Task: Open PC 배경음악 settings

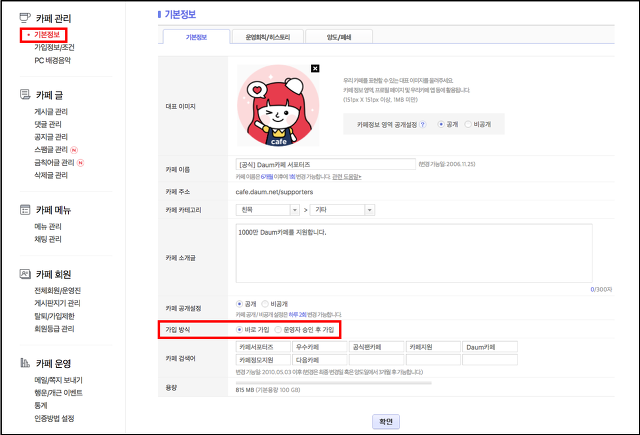Action: pos(53,60)
